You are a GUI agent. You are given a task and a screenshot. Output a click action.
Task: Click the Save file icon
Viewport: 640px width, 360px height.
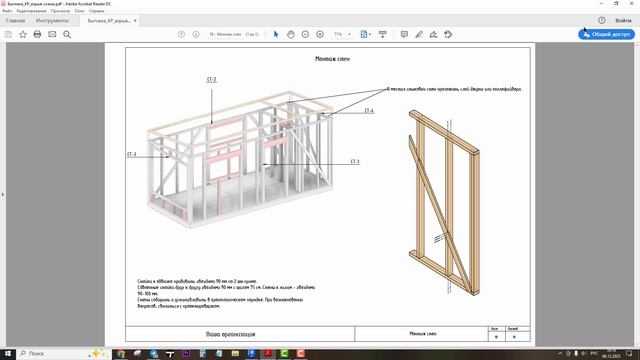pos(8,35)
